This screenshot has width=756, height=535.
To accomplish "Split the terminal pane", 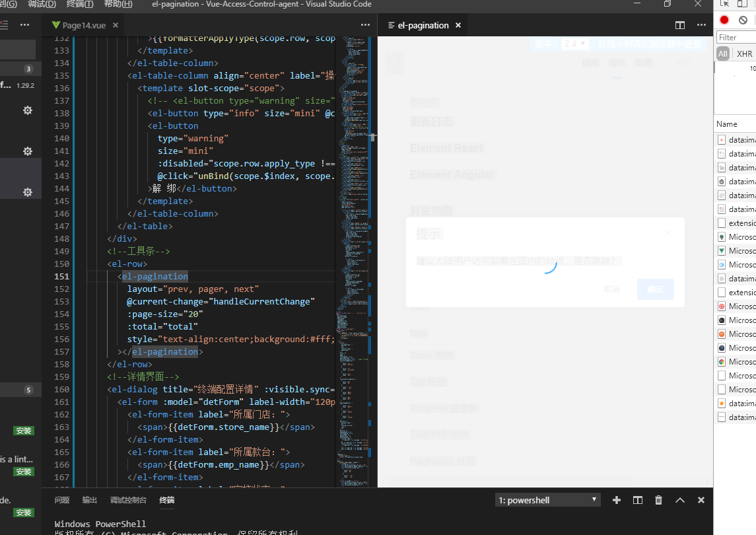I will click(637, 500).
